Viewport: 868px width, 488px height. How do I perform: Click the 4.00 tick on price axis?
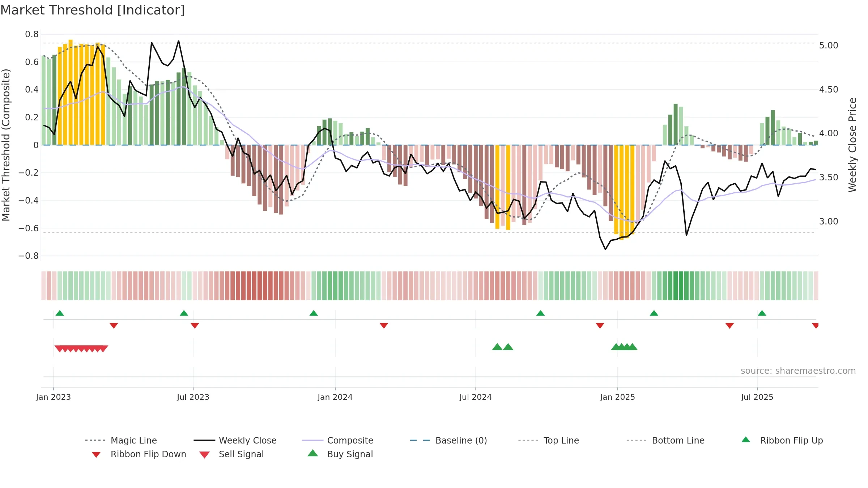click(x=829, y=133)
